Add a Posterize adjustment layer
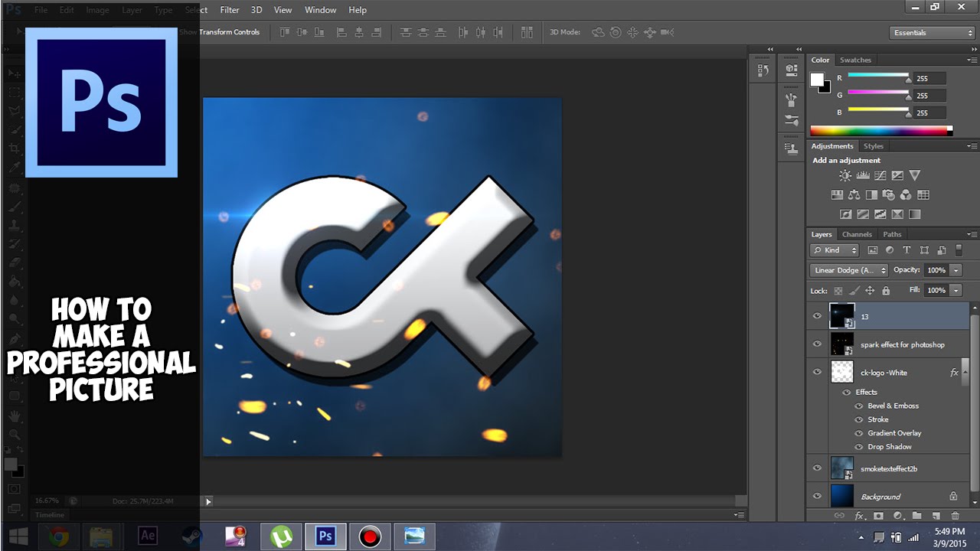This screenshot has width=980, height=551. [x=863, y=214]
